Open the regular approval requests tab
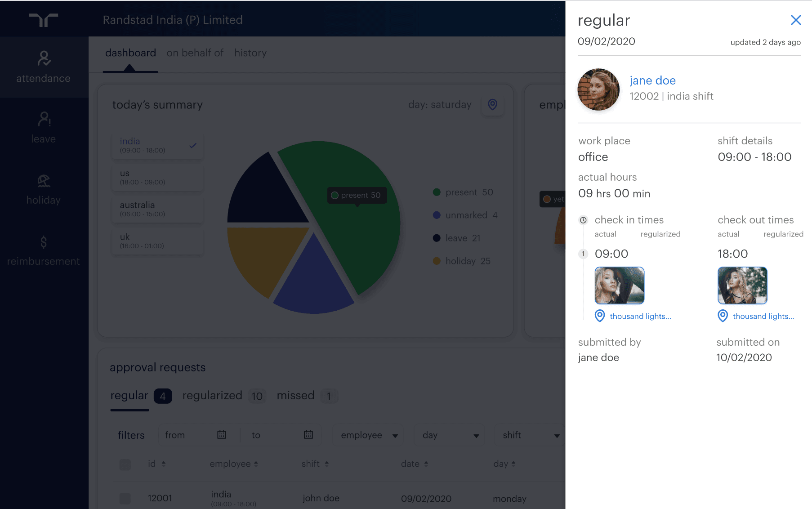The width and height of the screenshot is (812, 509). 141,396
